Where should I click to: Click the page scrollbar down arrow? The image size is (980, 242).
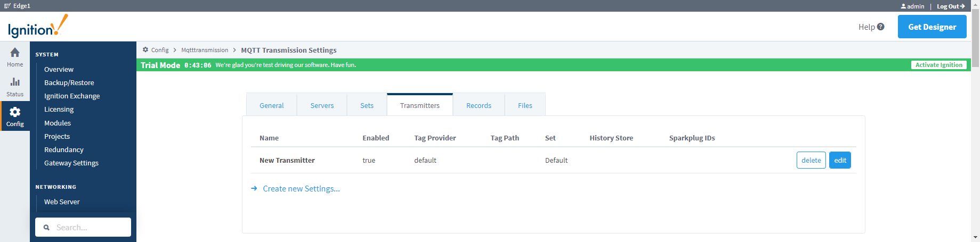975,237
